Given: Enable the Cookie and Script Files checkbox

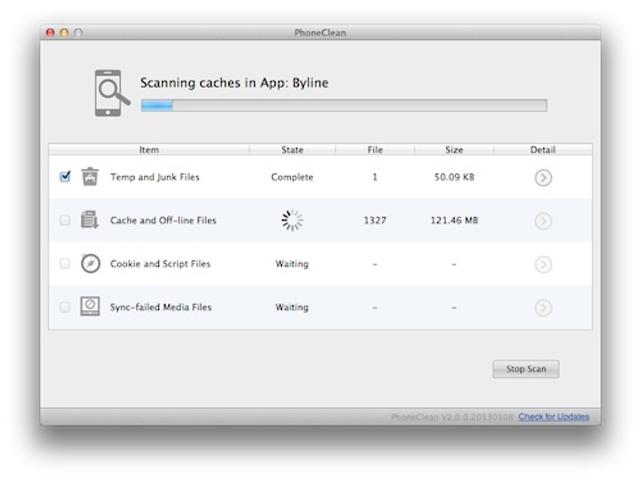Looking at the screenshot, I should [x=65, y=264].
